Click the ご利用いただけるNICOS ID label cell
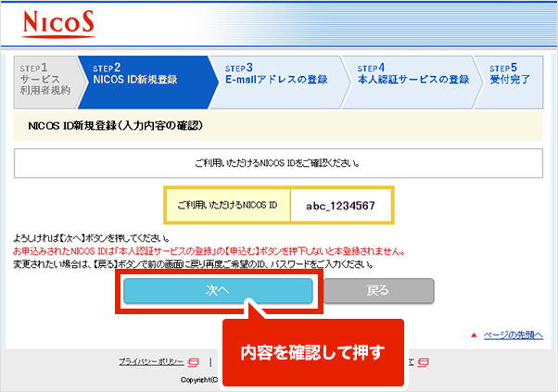Image resolution: width=558 pixels, height=392 pixels. point(228,206)
